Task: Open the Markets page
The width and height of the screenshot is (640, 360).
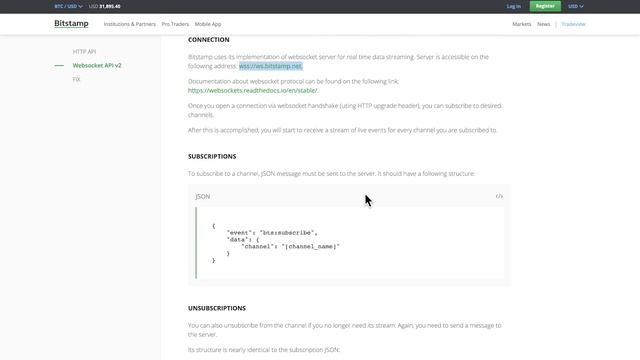Action: click(522, 24)
